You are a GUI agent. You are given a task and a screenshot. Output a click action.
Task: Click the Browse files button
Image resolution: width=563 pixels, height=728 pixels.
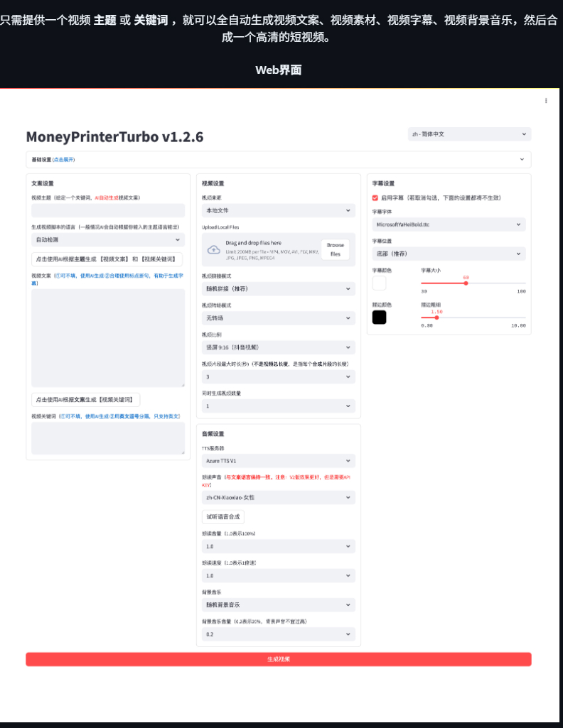[x=335, y=249]
